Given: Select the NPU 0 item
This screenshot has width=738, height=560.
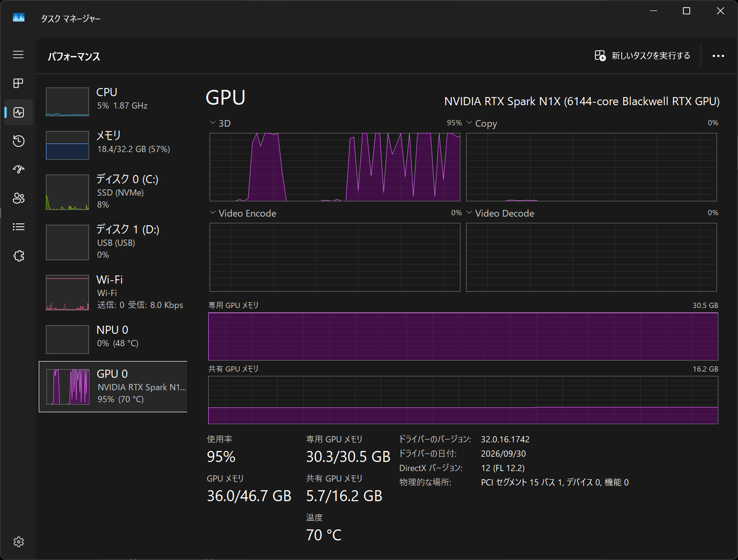Looking at the screenshot, I should tap(113, 339).
